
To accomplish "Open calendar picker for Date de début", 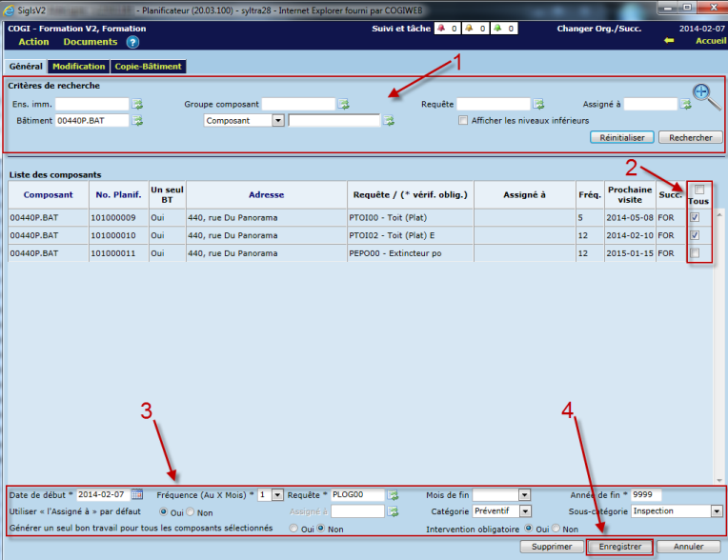I will [x=137, y=494].
